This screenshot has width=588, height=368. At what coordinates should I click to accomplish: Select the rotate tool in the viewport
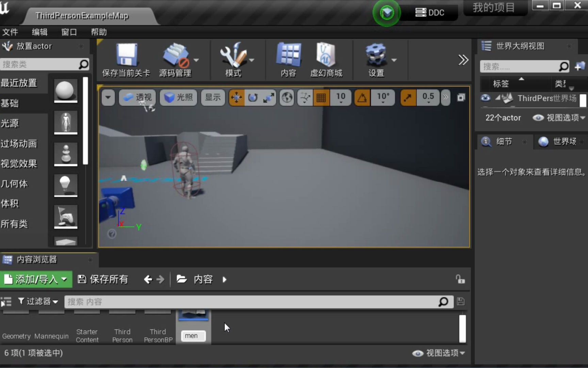[252, 98]
